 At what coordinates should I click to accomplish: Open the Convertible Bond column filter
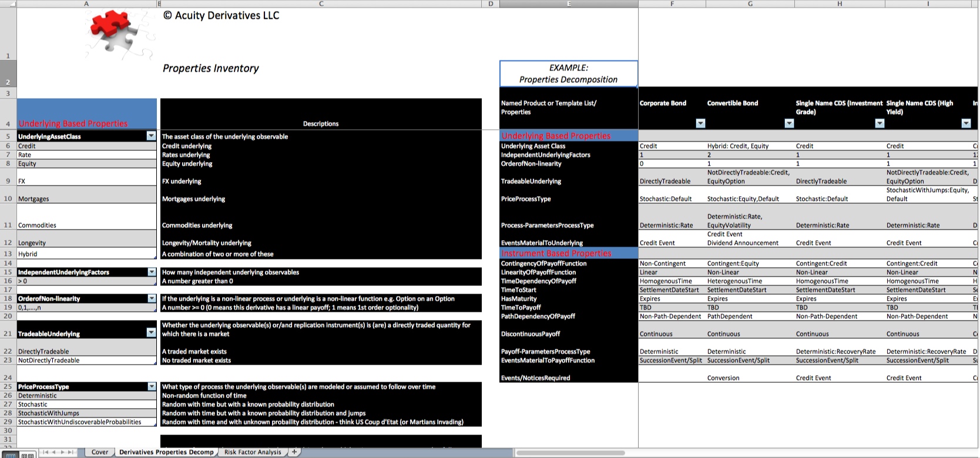pyautogui.click(x=789, y=123)
